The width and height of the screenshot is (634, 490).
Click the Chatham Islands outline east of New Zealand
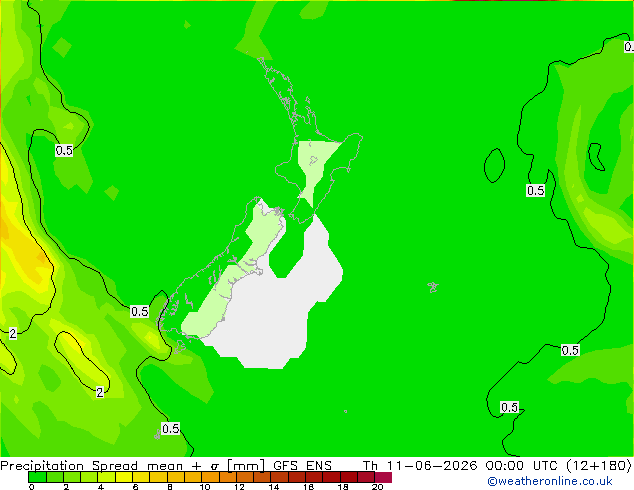click(x=433, y=287)
